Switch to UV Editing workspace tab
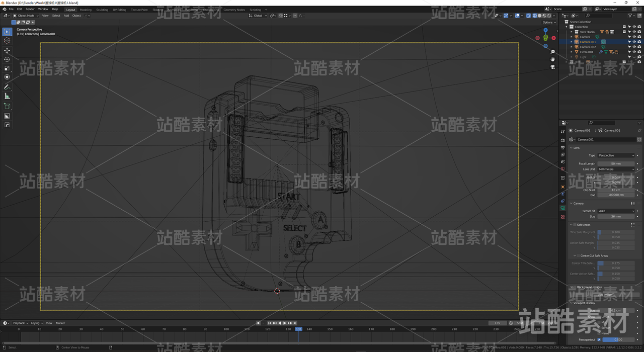This screenshot has width=644, height=352. coord(119,10)
